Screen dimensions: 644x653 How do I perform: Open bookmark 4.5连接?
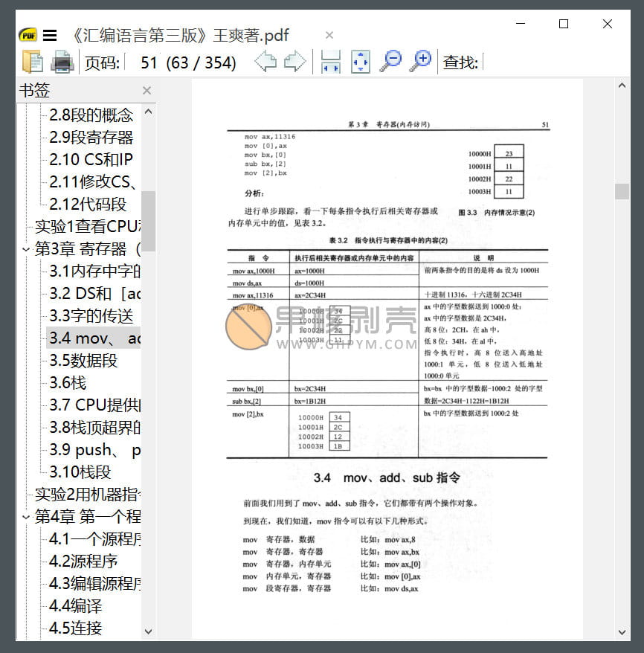pyautogui.click(x=75, y=628)
